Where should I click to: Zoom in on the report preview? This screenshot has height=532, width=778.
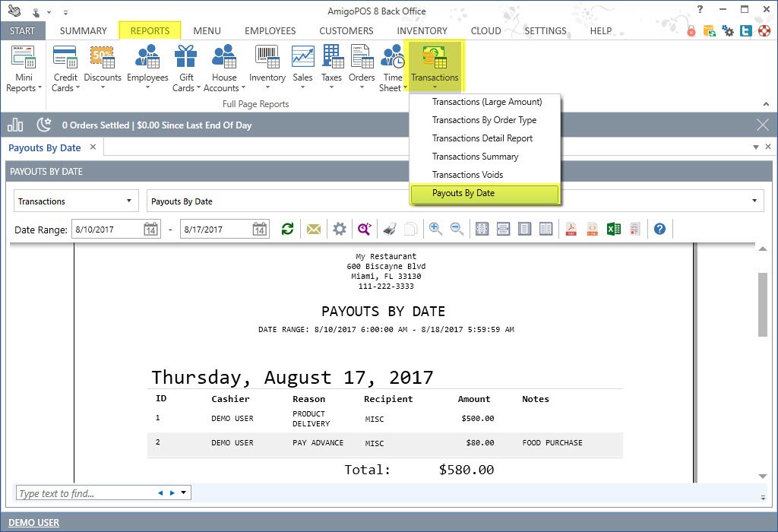click(435, 229)
